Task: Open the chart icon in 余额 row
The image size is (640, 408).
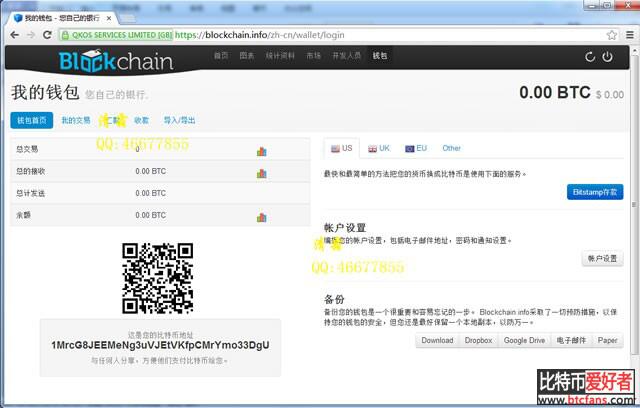Action: point(262,217)
